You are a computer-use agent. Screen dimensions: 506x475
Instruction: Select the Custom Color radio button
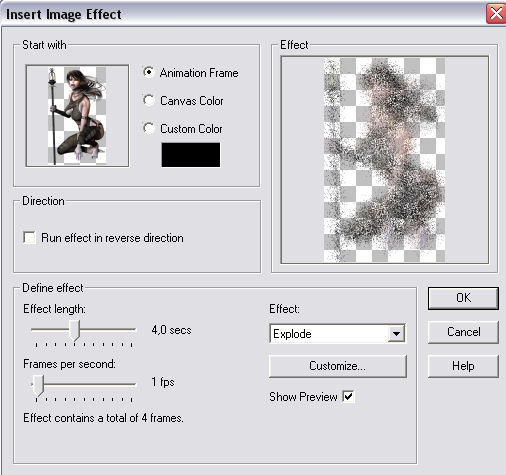[149, 128]
